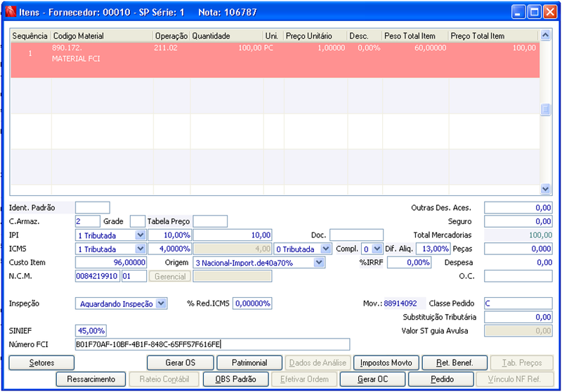562x392 pixels.
Task: Click the Seguro value field
Action: pyautogui.click(x=518, y=221)
